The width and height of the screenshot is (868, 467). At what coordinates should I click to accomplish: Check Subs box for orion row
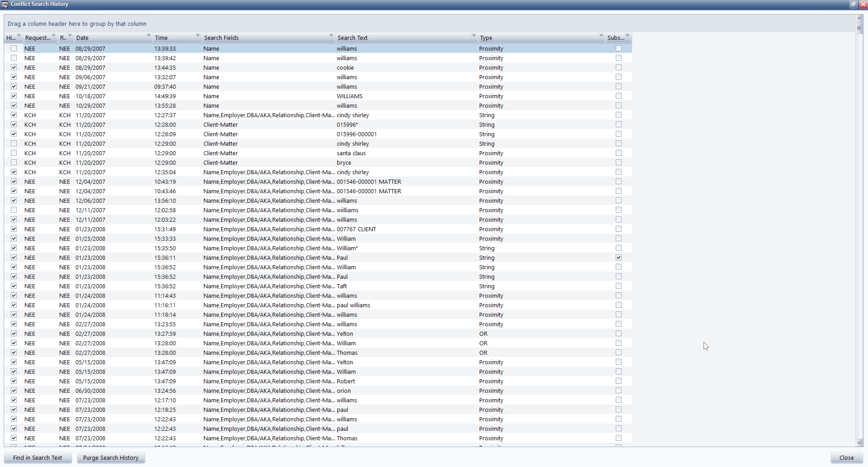(x=619, y=391)
